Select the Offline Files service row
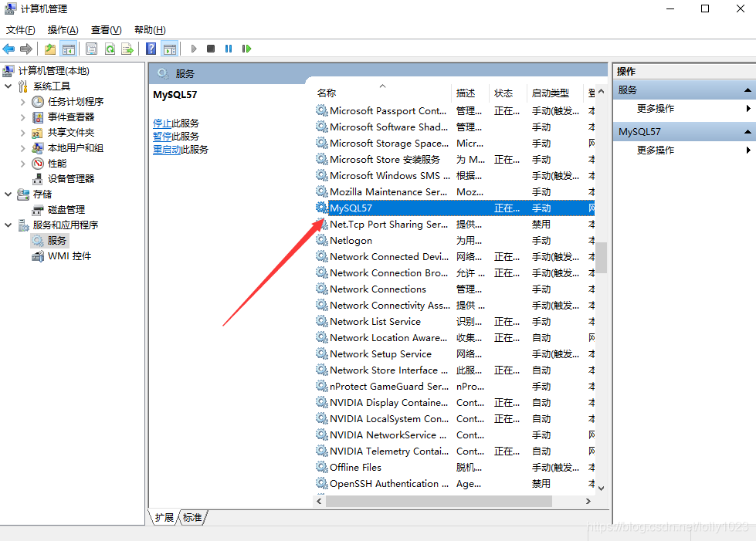Viewport: 756px width, 541px height. tap(455, 467)
